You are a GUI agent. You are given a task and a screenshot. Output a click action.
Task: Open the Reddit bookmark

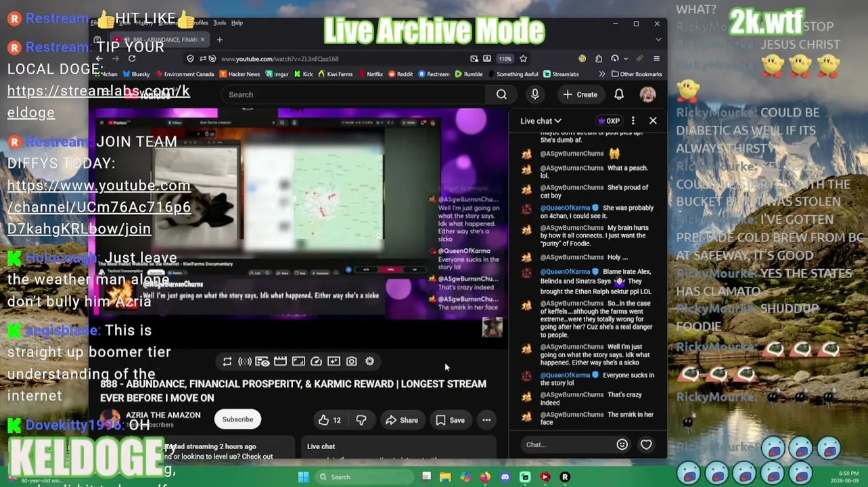point(401,74)
